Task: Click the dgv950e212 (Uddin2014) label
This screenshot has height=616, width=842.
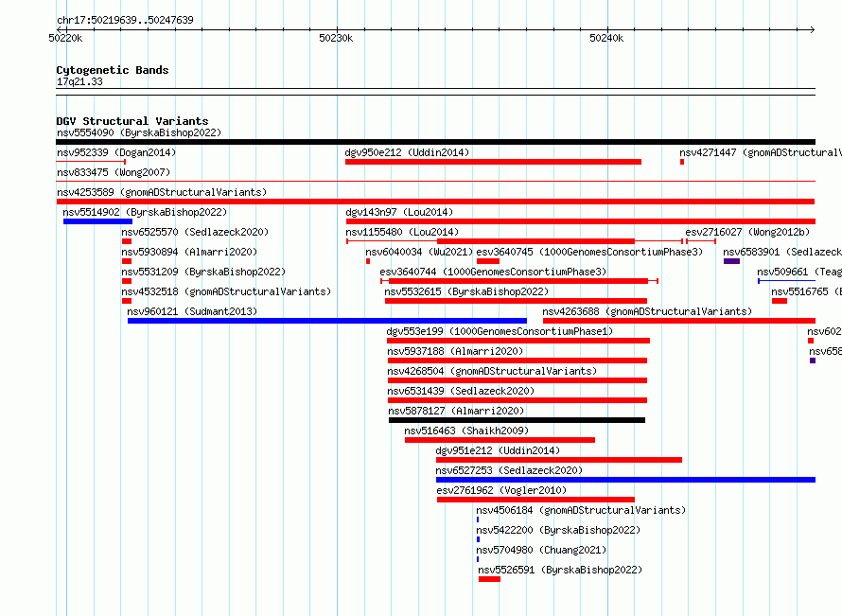Action: coord(407,152)
